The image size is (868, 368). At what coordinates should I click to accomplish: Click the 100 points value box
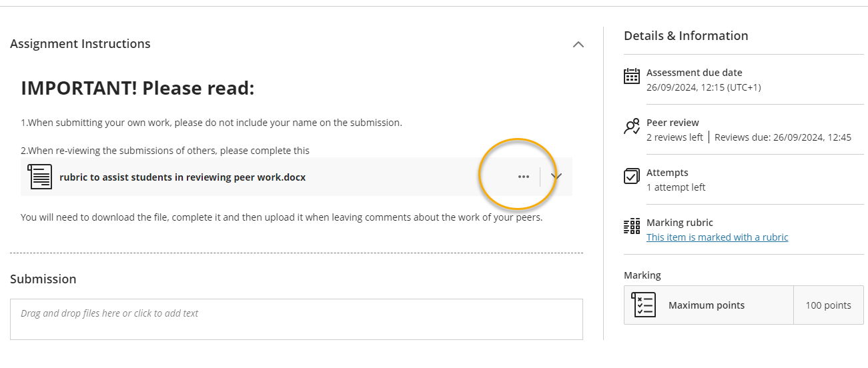(x=828, y=305)
